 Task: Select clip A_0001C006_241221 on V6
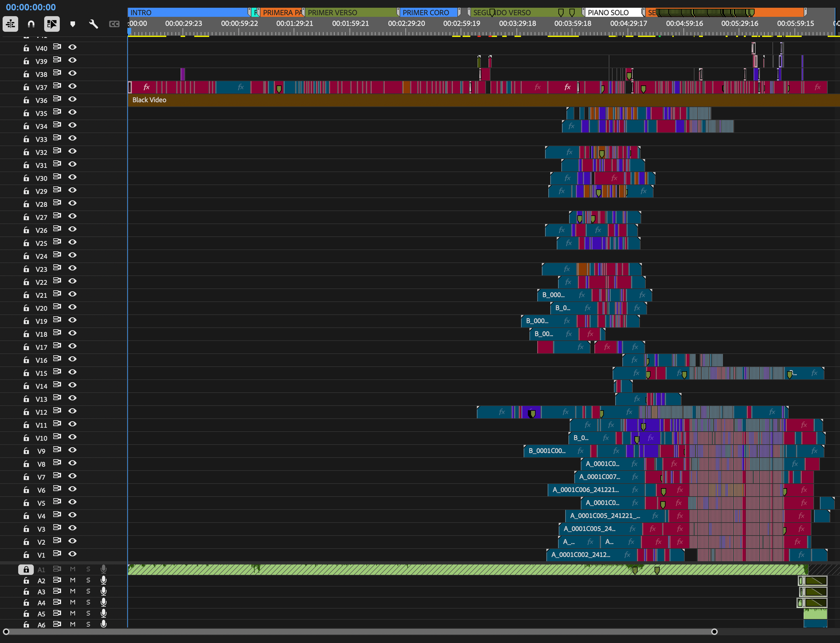coord(588,490)
